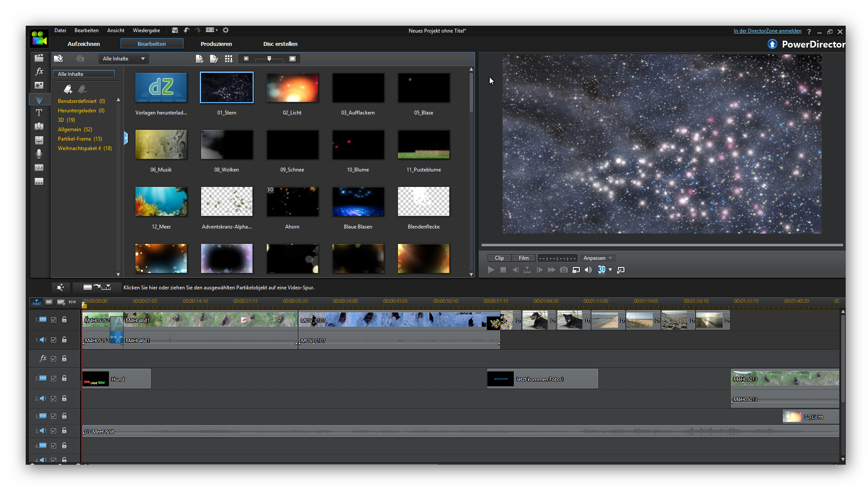Toggle the fx track enable checkbox
Screen dimensions: 868x487
[54, 359]
